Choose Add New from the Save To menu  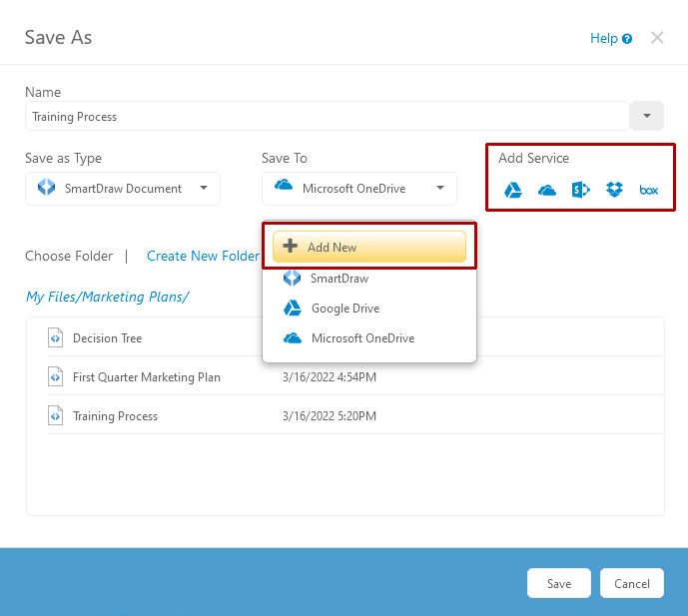(368, 247)
